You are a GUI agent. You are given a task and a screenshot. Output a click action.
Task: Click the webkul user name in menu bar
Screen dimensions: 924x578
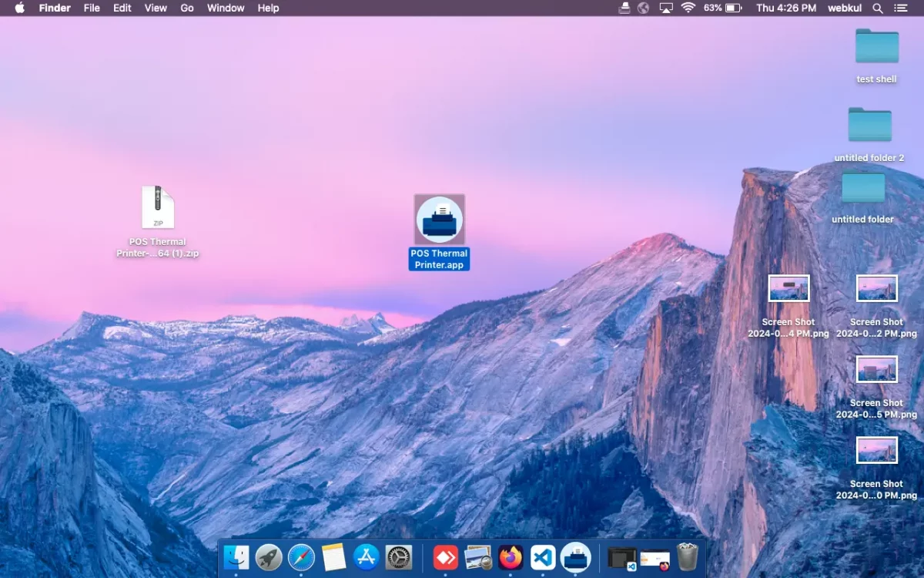[x=845, y=8]
